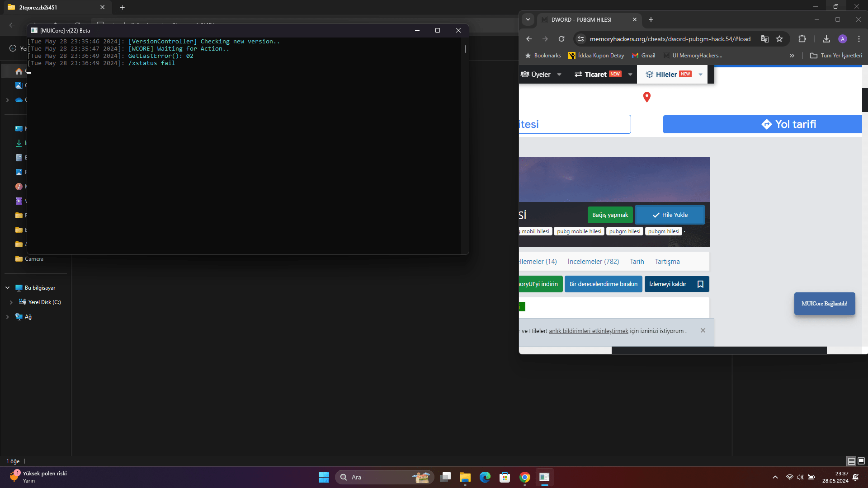Close the DWORD - PUBGM HİLESİ tab
Viewport: 868px width, 488px height.
(635, 19)
